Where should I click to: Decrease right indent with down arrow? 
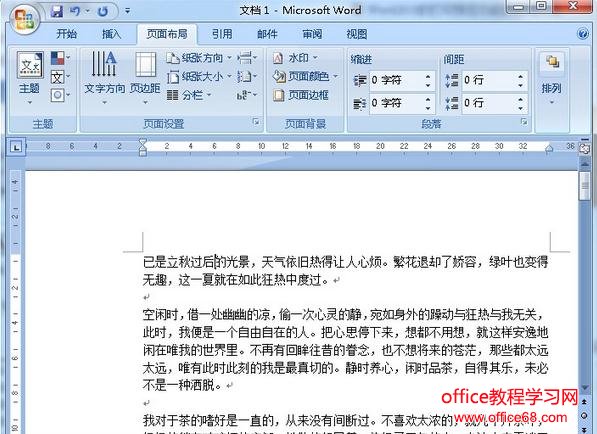tap(428, 108)
